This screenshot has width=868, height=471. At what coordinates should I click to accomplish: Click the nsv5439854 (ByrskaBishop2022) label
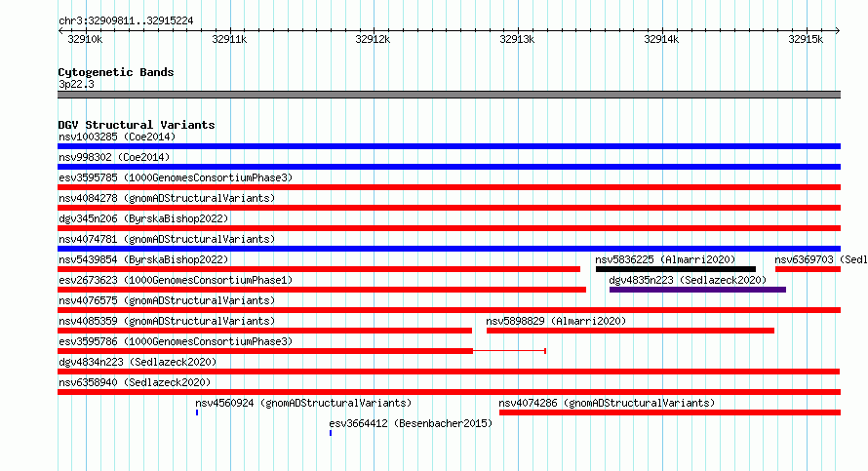click(x=143, y=259)
